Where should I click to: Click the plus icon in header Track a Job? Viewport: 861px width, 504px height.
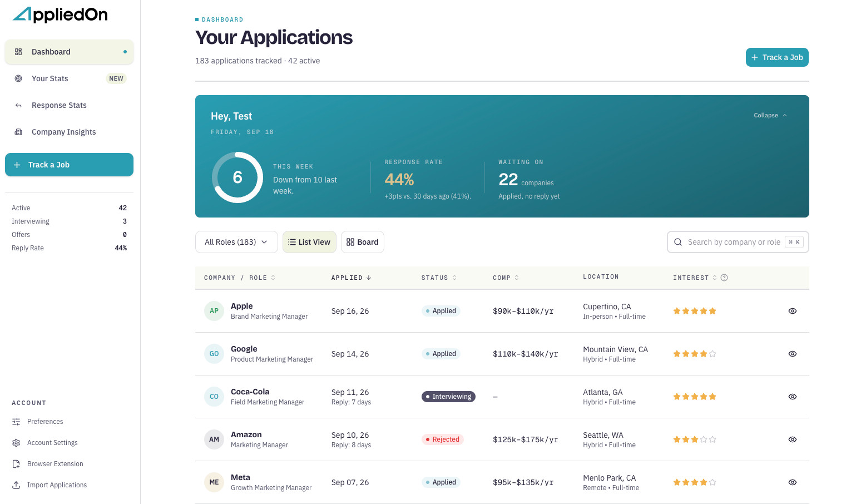point(755,57)
